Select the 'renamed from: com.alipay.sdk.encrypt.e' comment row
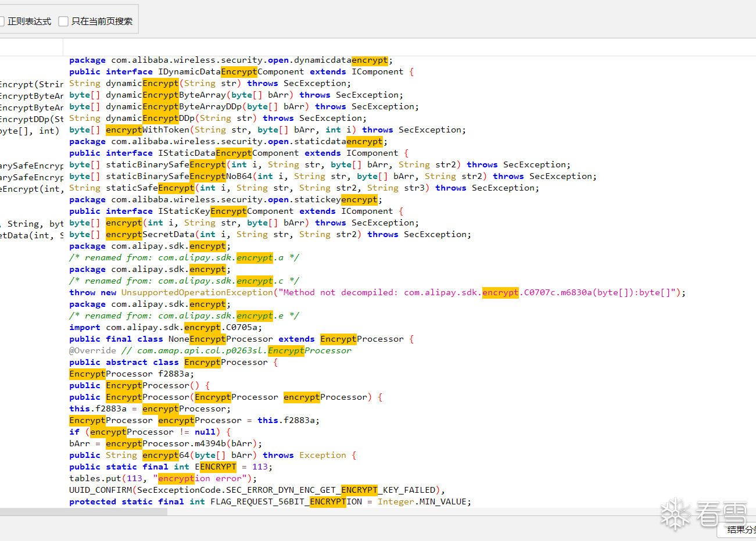 coord(184,316)
